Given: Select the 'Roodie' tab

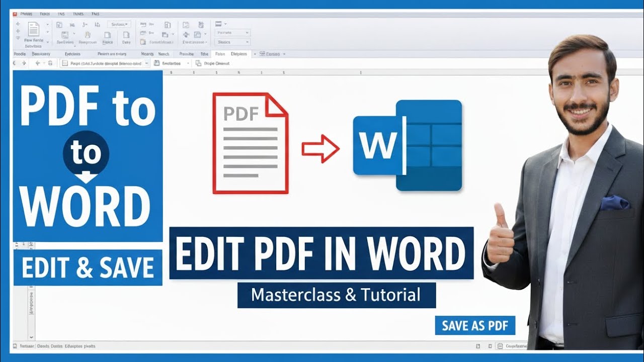Looking at the screenshot, I should point(20,54).
